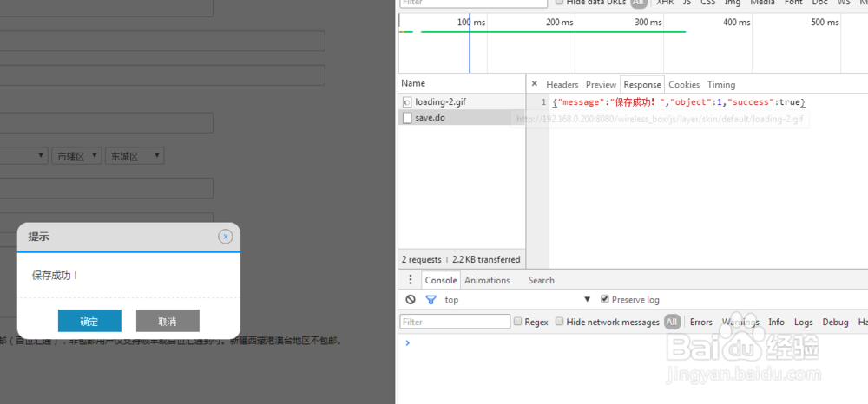Toggle the console filter funnel icon
The image size is (868, 404).
[x=431, y=300]
